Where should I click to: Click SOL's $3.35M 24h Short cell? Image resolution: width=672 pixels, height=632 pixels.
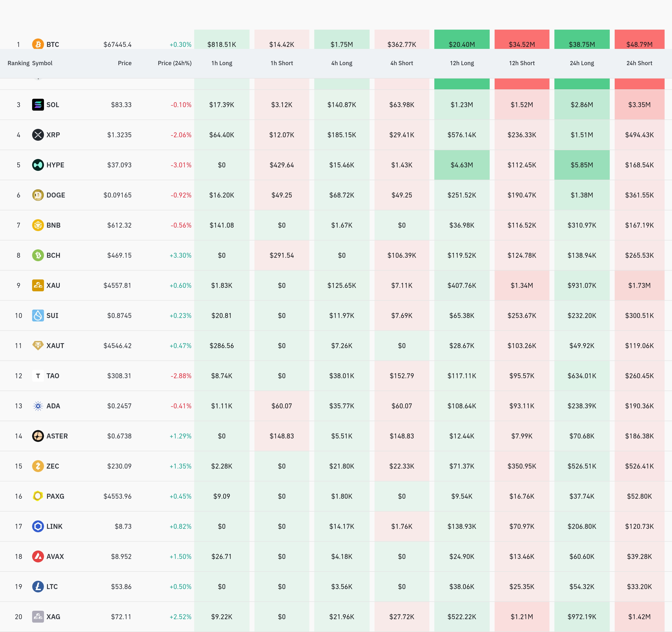tap(639, 105)
